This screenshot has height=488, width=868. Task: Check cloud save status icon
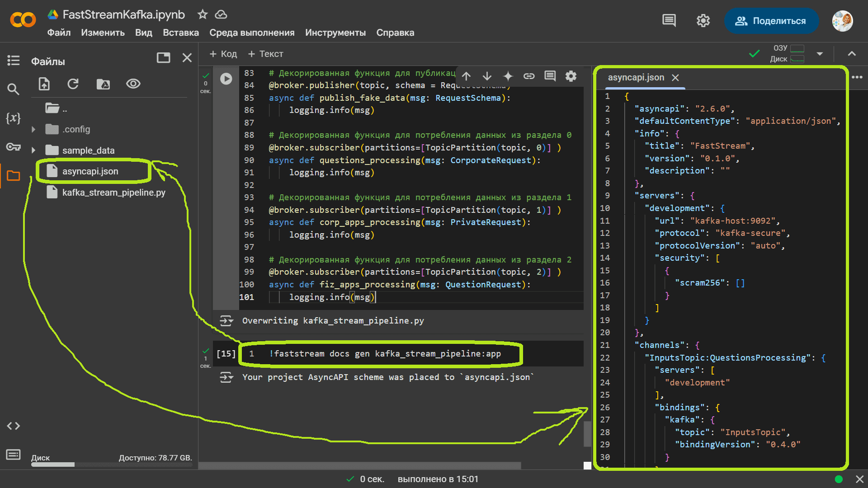click(x=221, y=14)
